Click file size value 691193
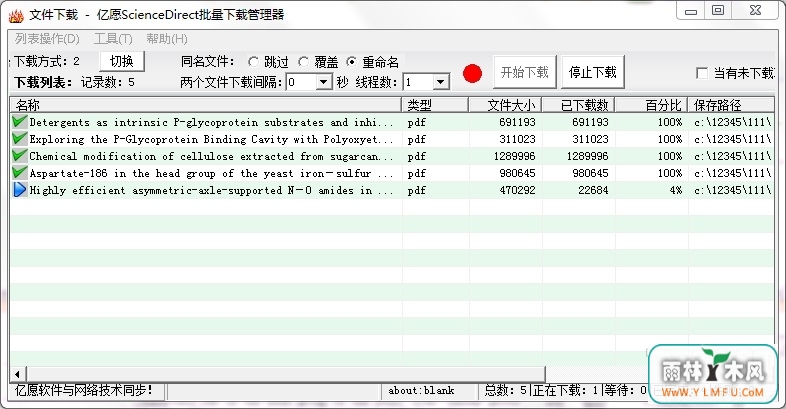 517,122
